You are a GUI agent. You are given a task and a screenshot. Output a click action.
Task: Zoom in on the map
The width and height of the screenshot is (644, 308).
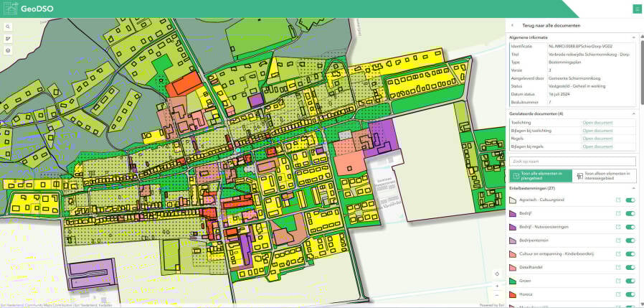(497, 284)
